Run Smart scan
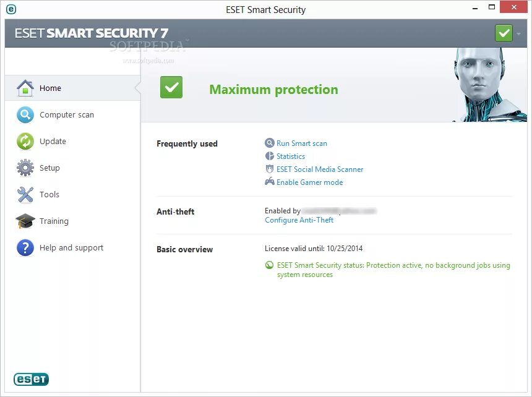Screen dimensions: 532x397 (x=301, y=143)
